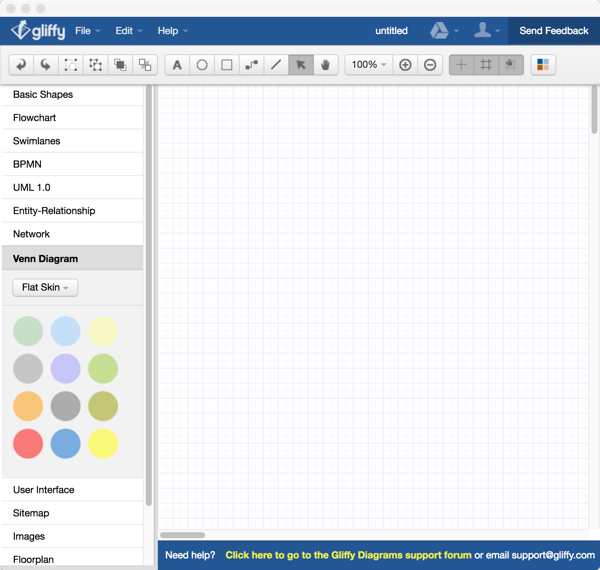
Task: Pick the pale blue Venn circle
Action: [x=65, y=331]
